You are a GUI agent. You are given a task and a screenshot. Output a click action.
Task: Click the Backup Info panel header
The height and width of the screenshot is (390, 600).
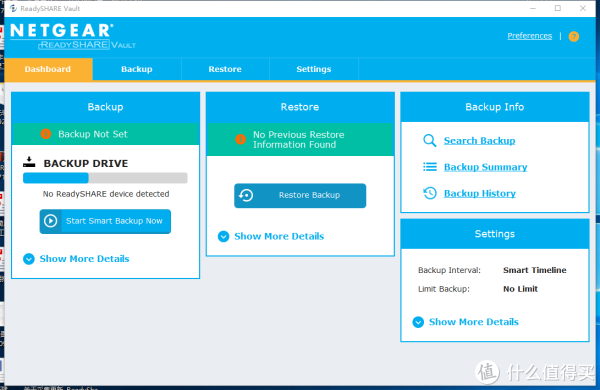pos(495,107)
